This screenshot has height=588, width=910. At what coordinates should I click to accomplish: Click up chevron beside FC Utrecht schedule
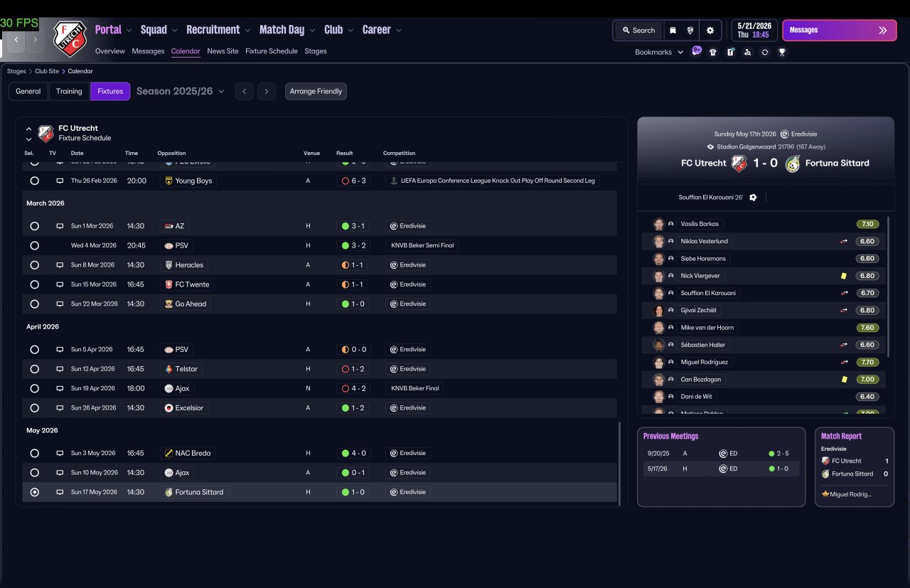pyautogui.click(x=28, y=129)
